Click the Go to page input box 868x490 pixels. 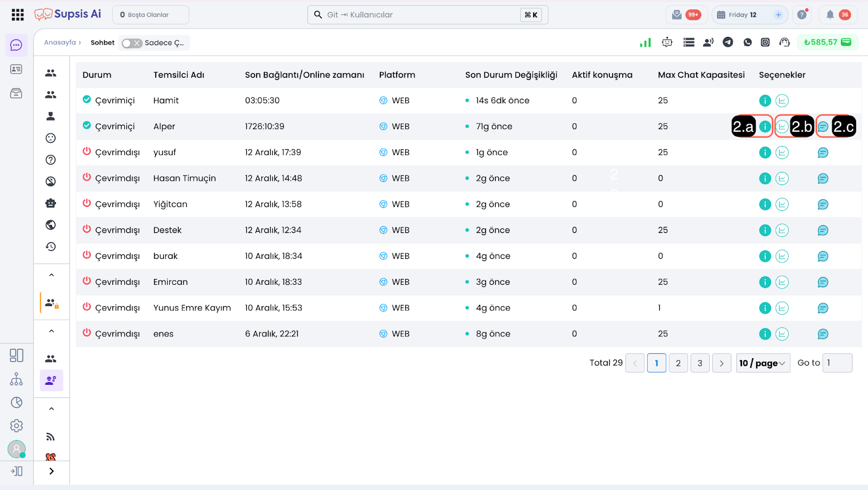click(837, 363)
